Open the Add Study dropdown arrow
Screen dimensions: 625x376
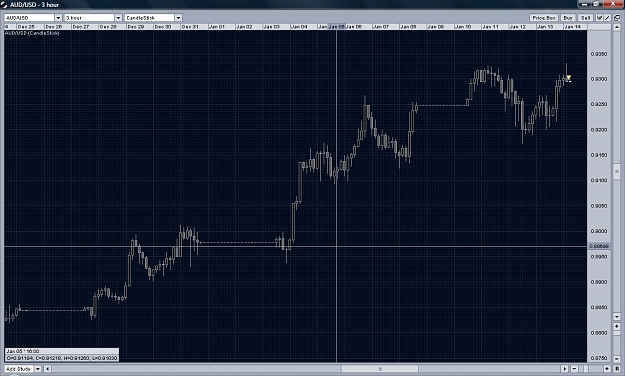[38, 369]
